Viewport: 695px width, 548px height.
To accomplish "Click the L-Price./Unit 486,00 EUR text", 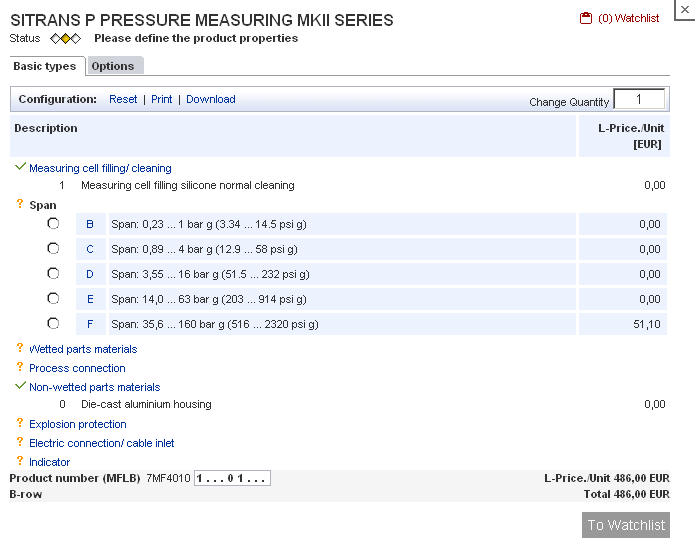I will point(607,478).
